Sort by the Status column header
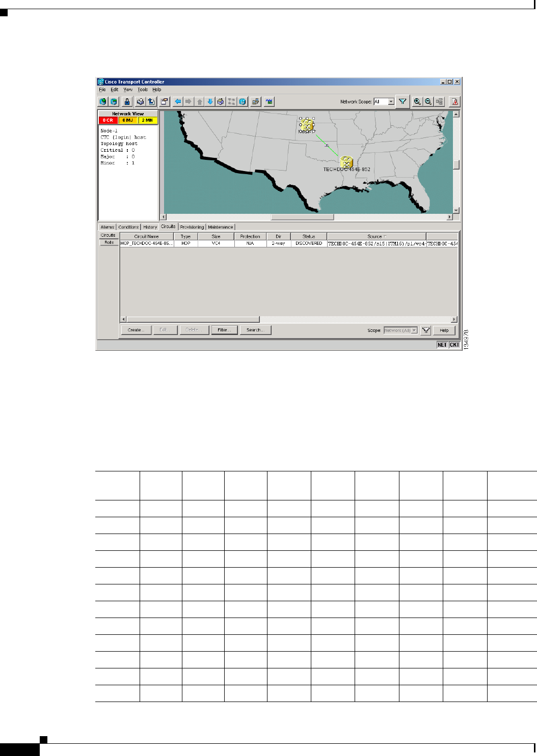 pyautogui.click(x=309, y=236)
